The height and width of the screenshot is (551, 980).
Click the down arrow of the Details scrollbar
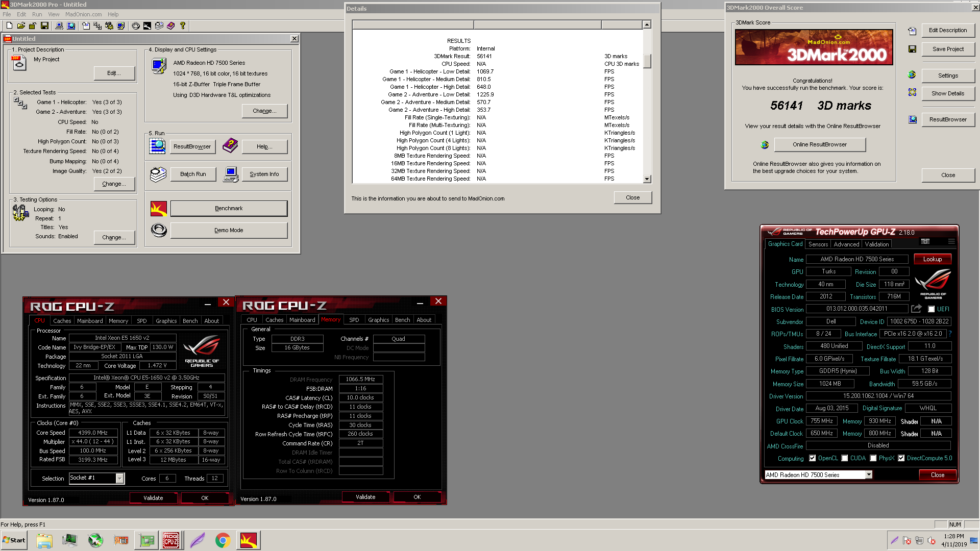[647, 179]
